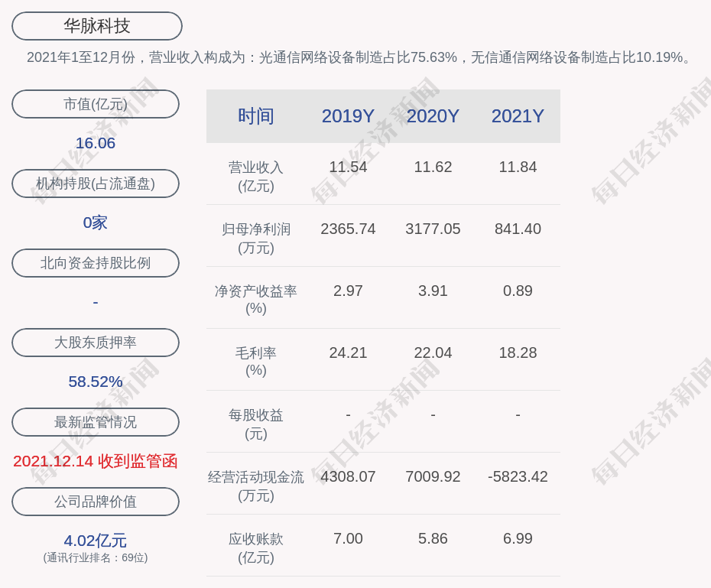Screen dimensions: 711x588
Task: Click the 大股东质押率 label pill
Action: (x=96, y=343)
